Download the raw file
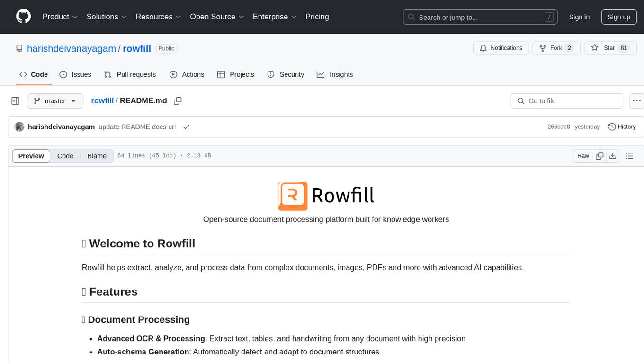This screenshot has height=362, width=644. (612, 156)
